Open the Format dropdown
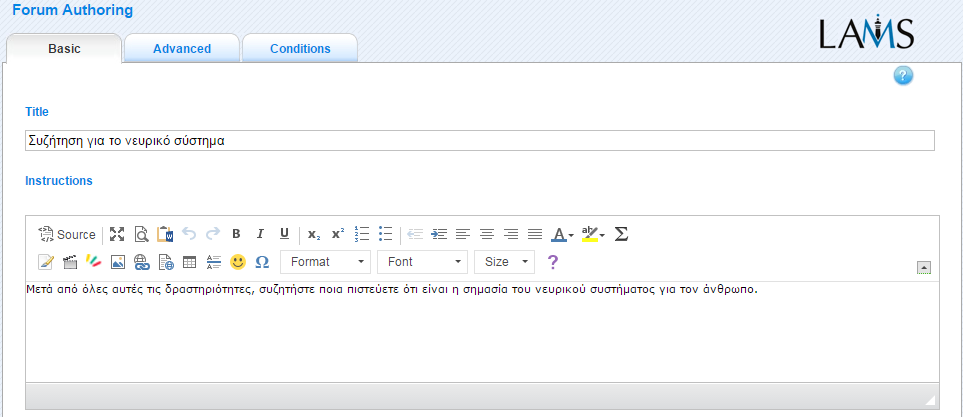 coord(325,262)
